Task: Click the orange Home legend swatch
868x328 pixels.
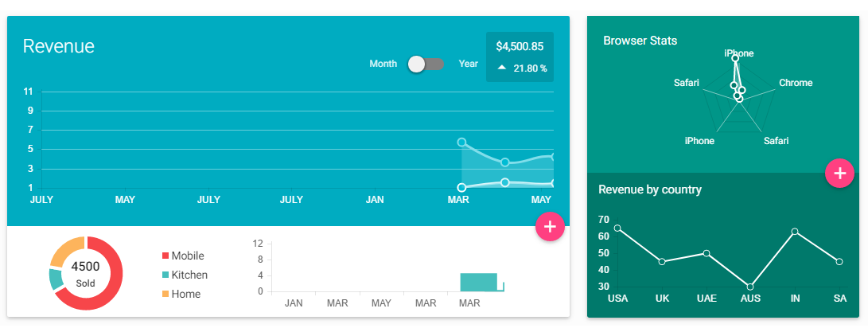Action: 165,294
